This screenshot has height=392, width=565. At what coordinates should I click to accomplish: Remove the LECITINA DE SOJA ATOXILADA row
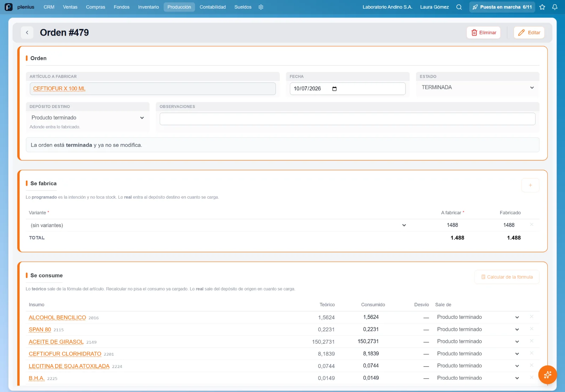click(x=531, y=366)
